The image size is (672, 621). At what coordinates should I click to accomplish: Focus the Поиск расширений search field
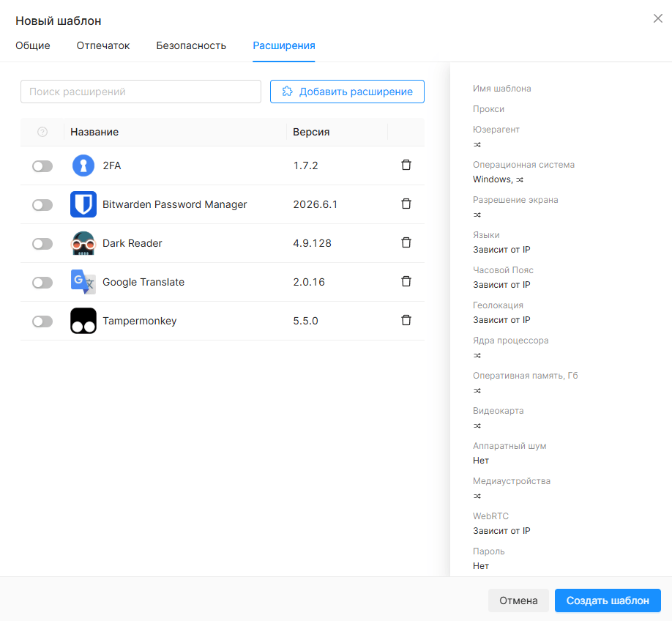click(x=141, y=92)
